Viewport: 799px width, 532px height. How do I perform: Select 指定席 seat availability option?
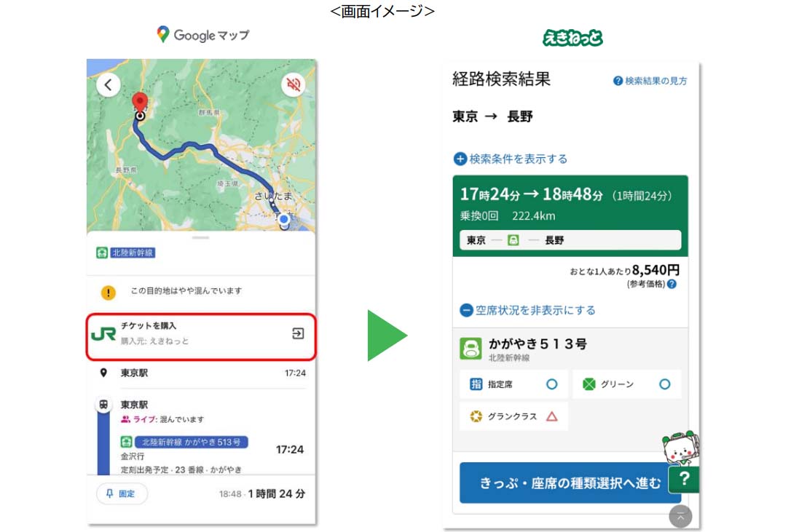tap(513, 384)
